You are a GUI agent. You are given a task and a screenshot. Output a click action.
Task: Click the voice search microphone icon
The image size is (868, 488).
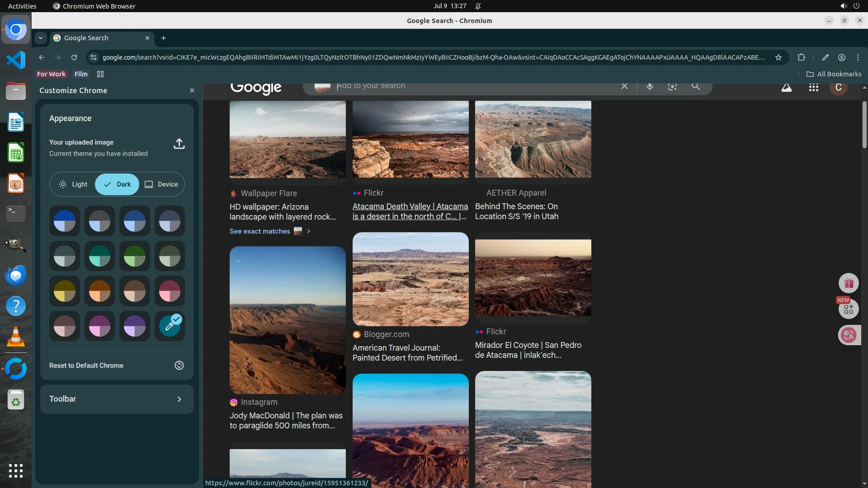649,86
